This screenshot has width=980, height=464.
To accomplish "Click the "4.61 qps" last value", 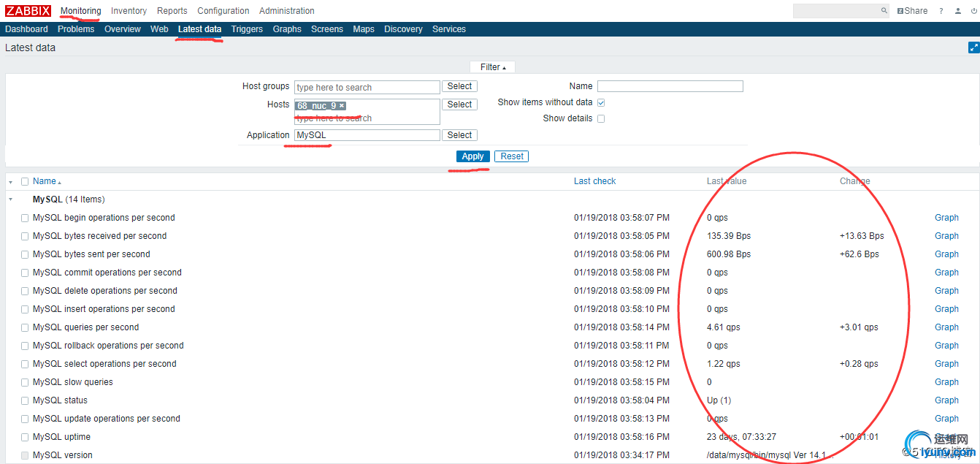I will pyautogui.click(x=724, y=327).
